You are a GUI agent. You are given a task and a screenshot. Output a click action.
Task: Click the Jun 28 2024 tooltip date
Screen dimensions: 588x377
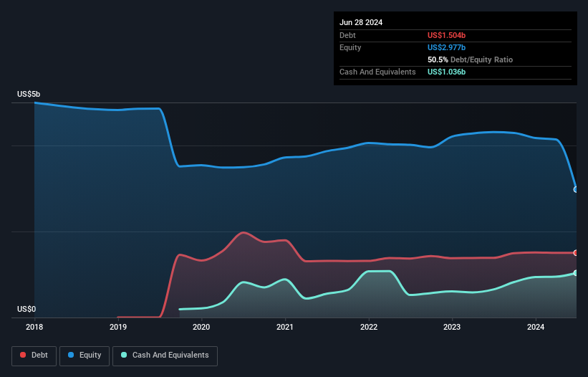361,22
